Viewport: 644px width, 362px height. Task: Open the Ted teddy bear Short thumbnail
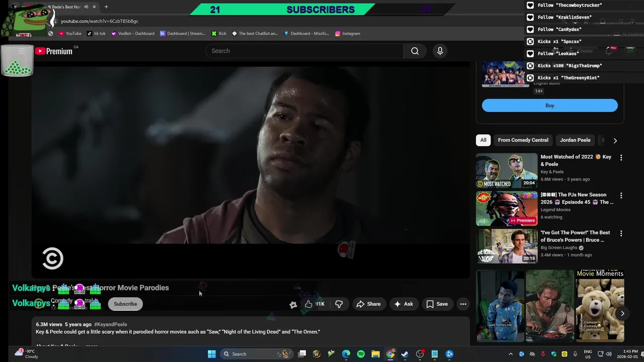click(x=600, y=306)
